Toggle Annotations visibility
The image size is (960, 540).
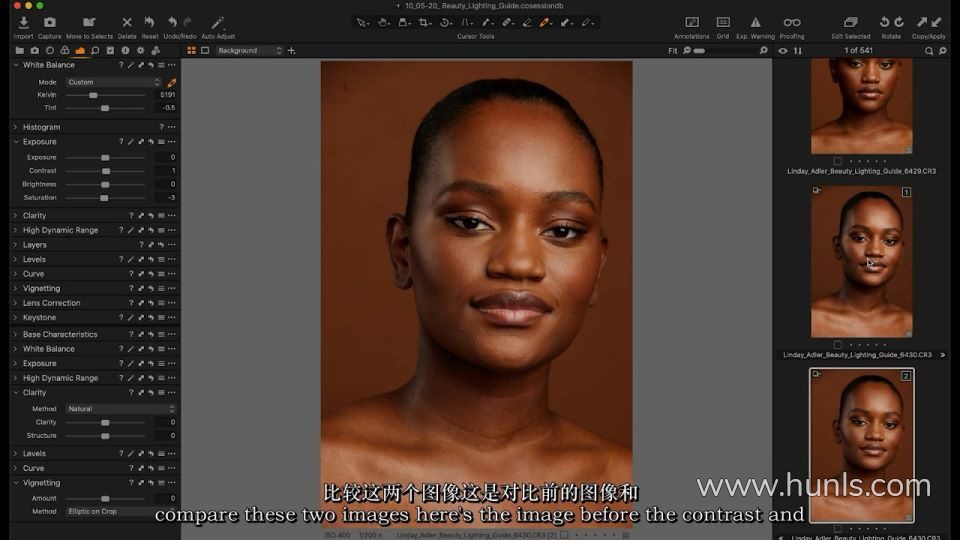[692, 23]
